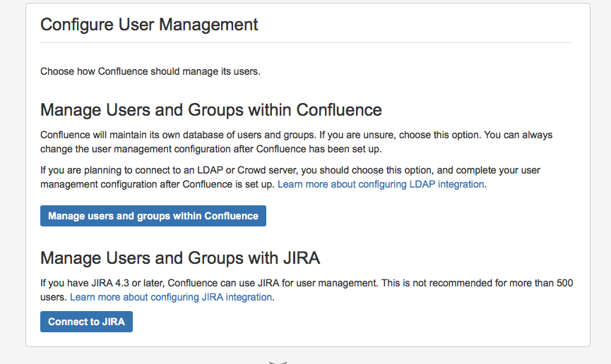
Task: Click the 'Configure User Management' page title
Action: tap(149, 25)
